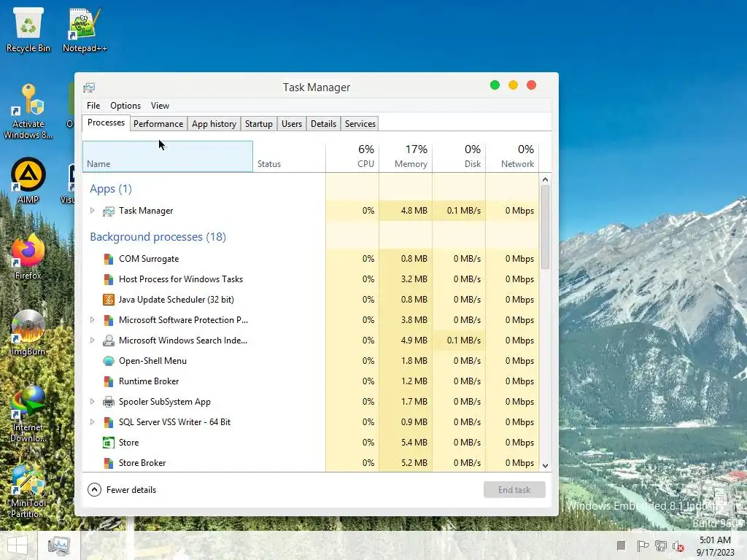The height and width of the screenshot is (560, 747).
Task: Switch to the App history tab
Action: [214, 124]
